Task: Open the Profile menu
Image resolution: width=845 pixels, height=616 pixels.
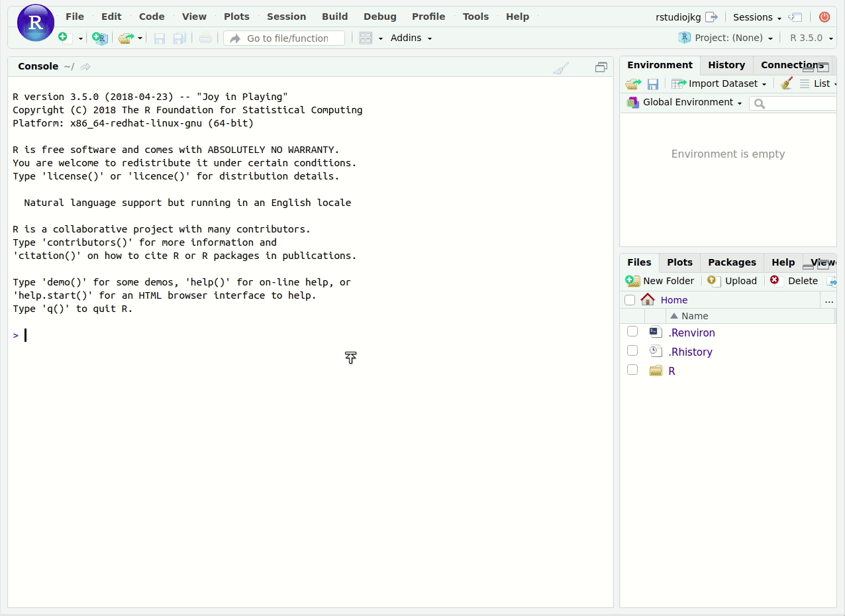Action: click(428, 17)
